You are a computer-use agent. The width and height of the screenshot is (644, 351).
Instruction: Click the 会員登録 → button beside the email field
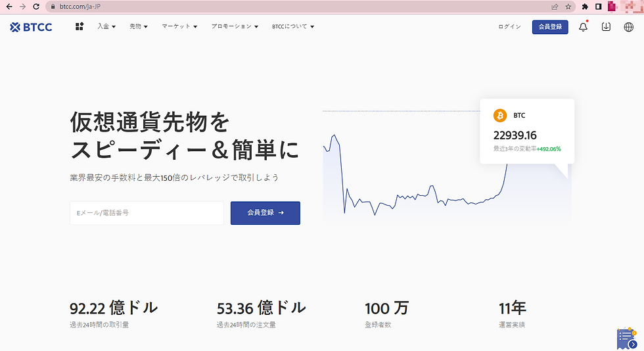265,213
